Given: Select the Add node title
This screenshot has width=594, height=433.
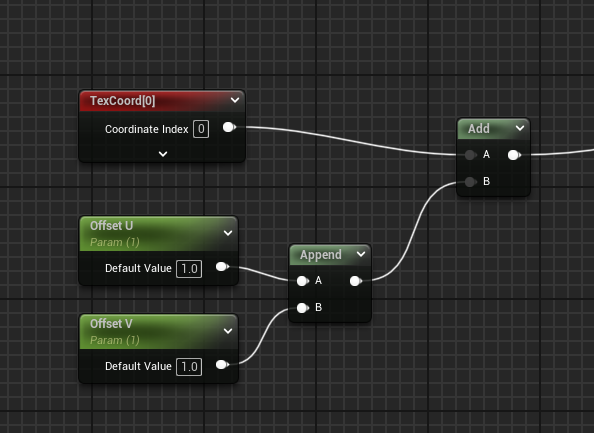Looking at the screenshot, I should (x=479, y=128).
